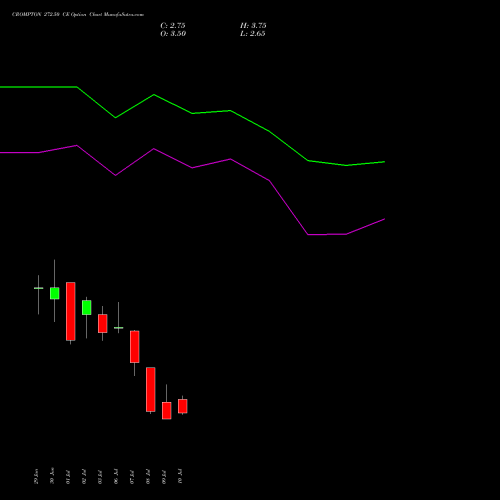Click the 08 Jul red candle
The width and height of the screenshot is (500, 500).
coord(151,389)
